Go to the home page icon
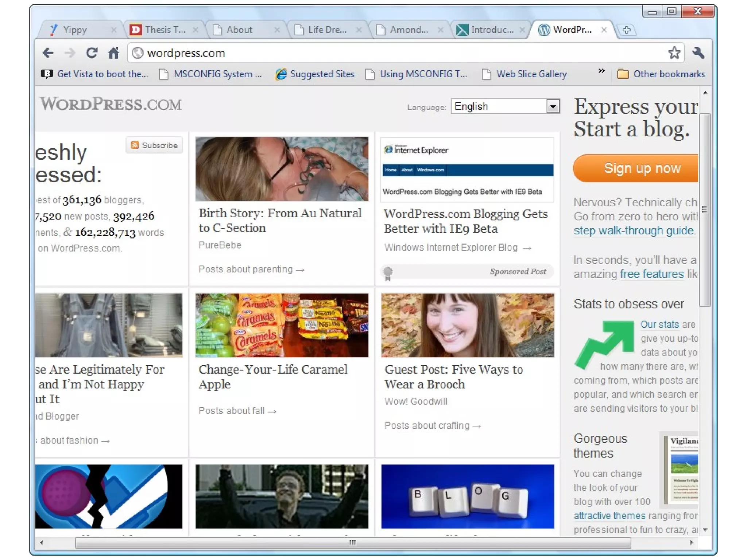The height and width of the screenshot is (560, 747). [113, 53]
